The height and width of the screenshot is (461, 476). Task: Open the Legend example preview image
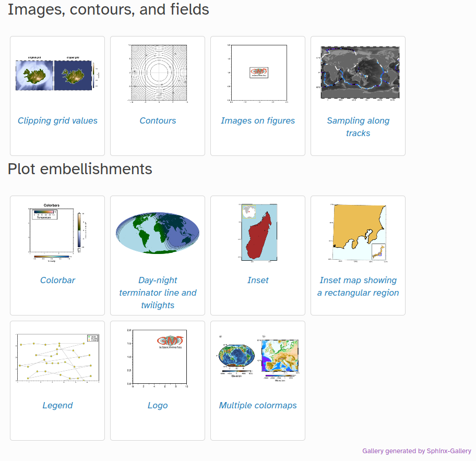(x=57, y=358)
